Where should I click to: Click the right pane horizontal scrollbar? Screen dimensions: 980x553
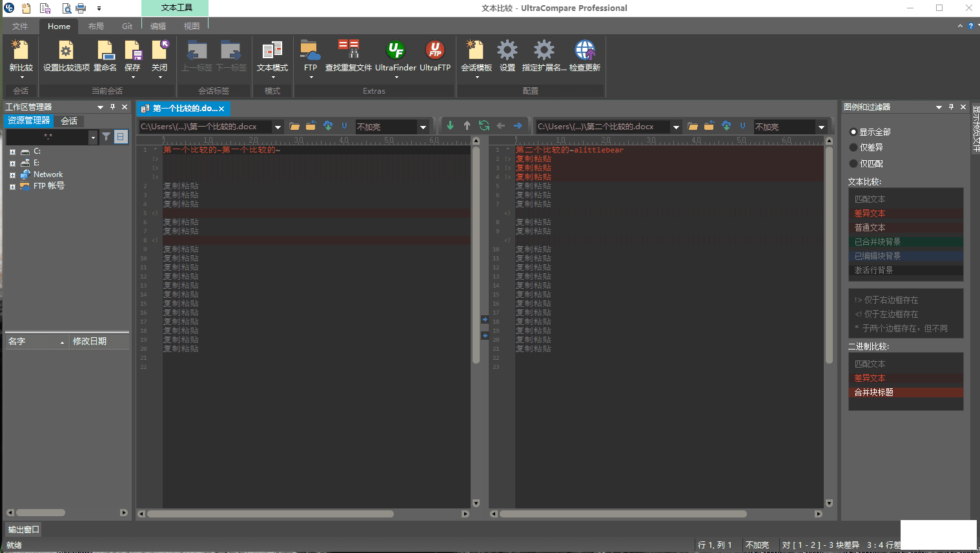coord(623,514)
